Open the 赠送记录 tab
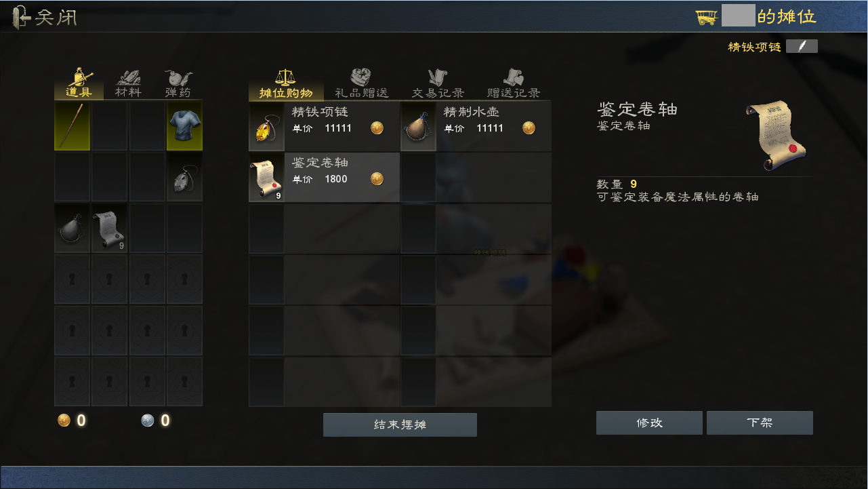The image size is (868, 489). [514, 84]
